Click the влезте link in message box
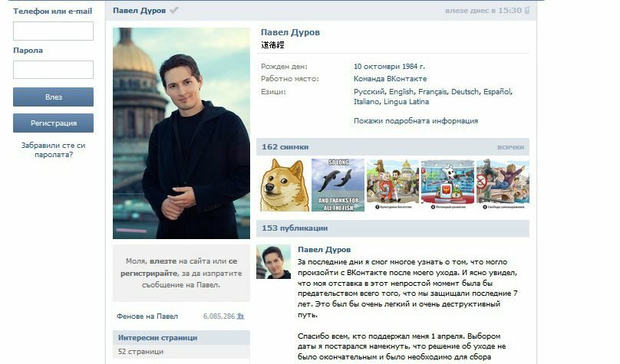Screen dimensions: 620x364 163,261
